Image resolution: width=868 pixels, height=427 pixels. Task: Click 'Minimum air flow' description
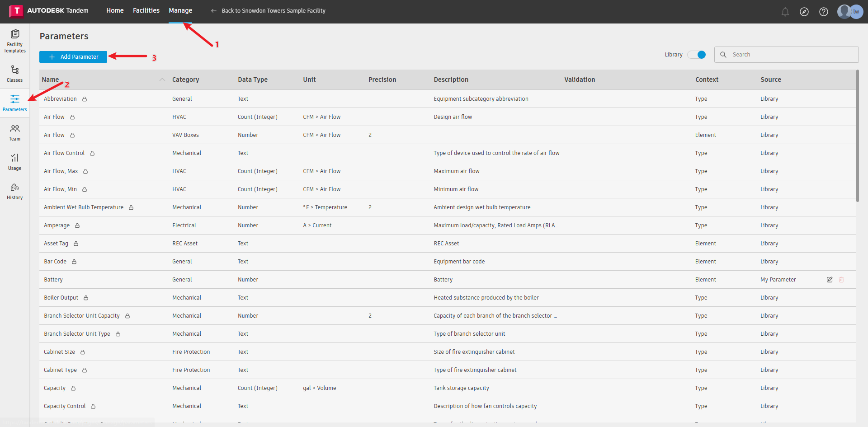[x=456, y=189]
